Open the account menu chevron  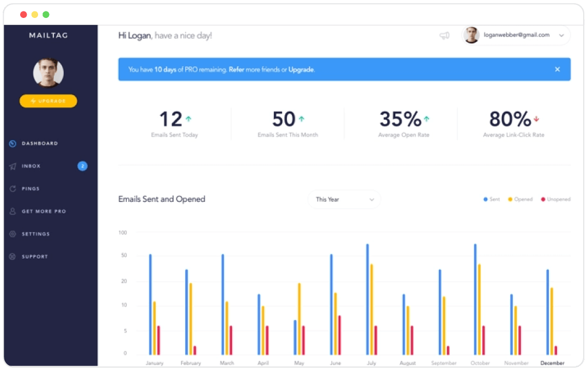(x=561, y=35)
